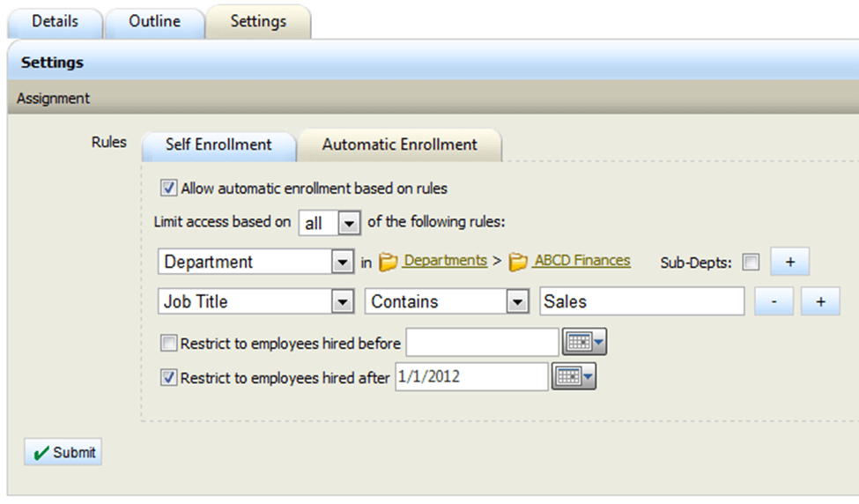
Task: Select the Automatic Enrollment tab
Action: (x=399, y=145)
